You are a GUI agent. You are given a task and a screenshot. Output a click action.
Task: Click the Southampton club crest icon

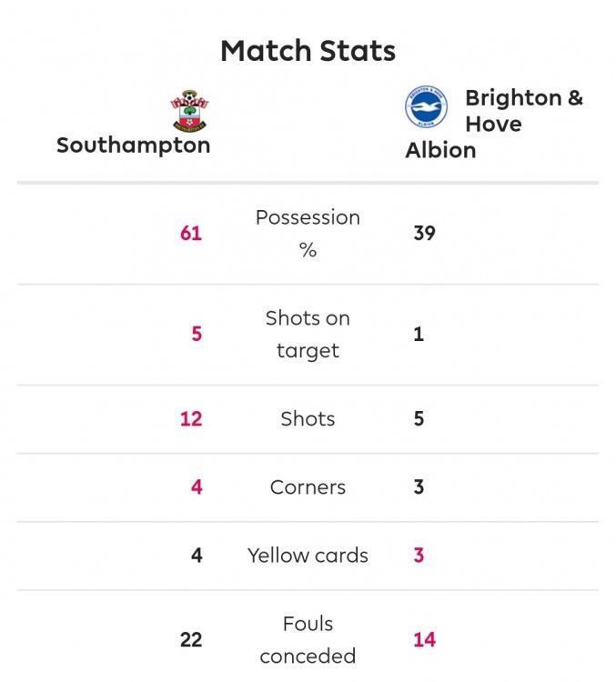[x=189, y=111]
